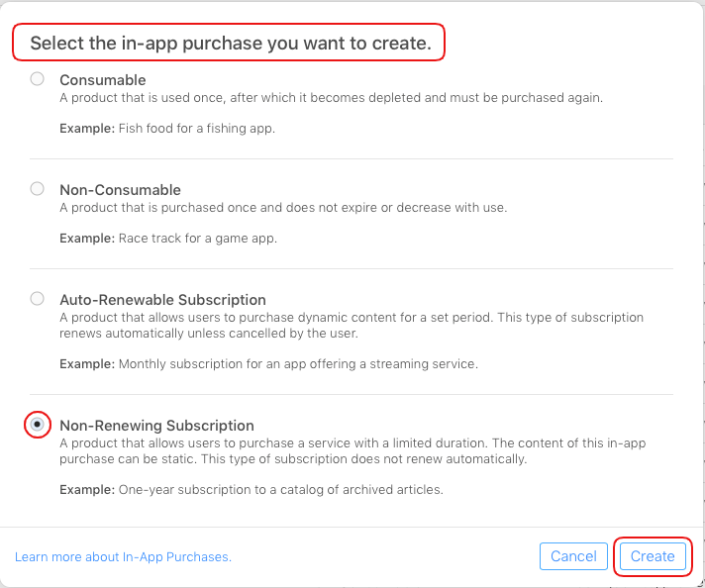Open the Learn more about In-App Purchases link
Image resolution: width=705 pixels, height=588 pixels.
click(x=123, y=557)
